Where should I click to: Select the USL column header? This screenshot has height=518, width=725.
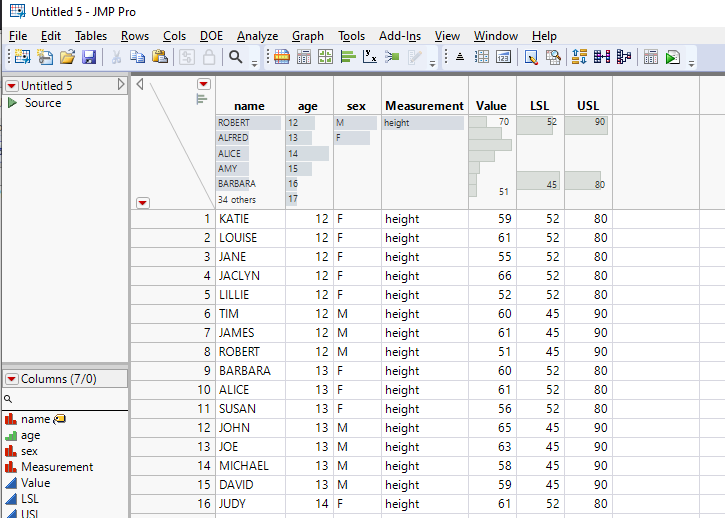point(588,105)
